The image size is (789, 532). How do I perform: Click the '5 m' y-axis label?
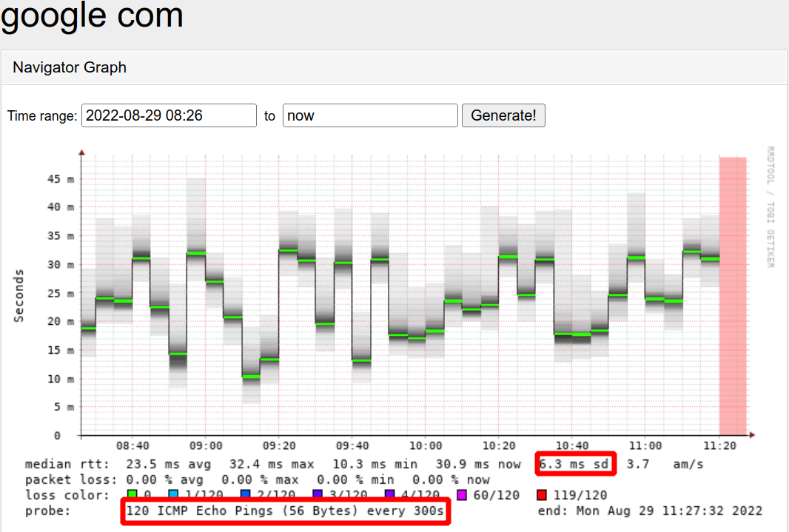pos(64,407)
